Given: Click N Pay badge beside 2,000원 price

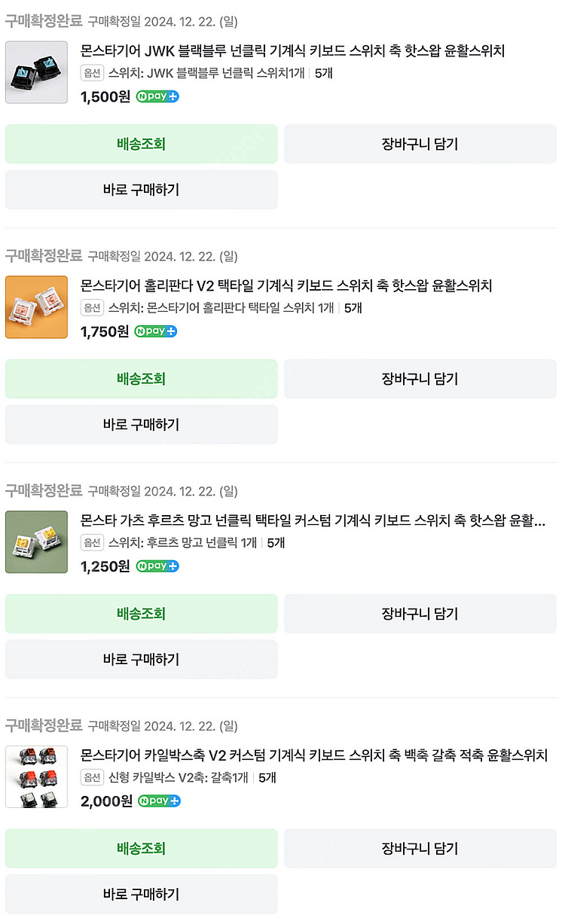Looking at the screenshot, I should pos(159,801).
